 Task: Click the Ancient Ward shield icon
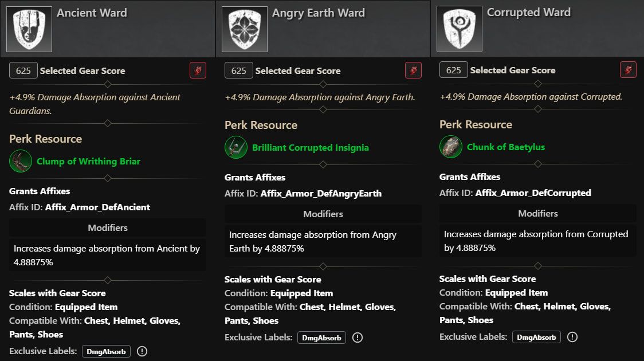29,29
